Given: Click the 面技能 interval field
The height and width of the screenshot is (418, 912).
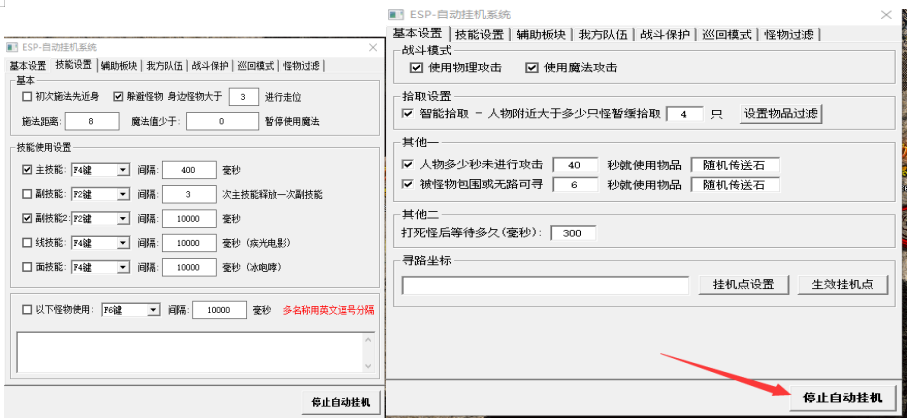Looking at the screenshot, I should click(x=188, y=267).
